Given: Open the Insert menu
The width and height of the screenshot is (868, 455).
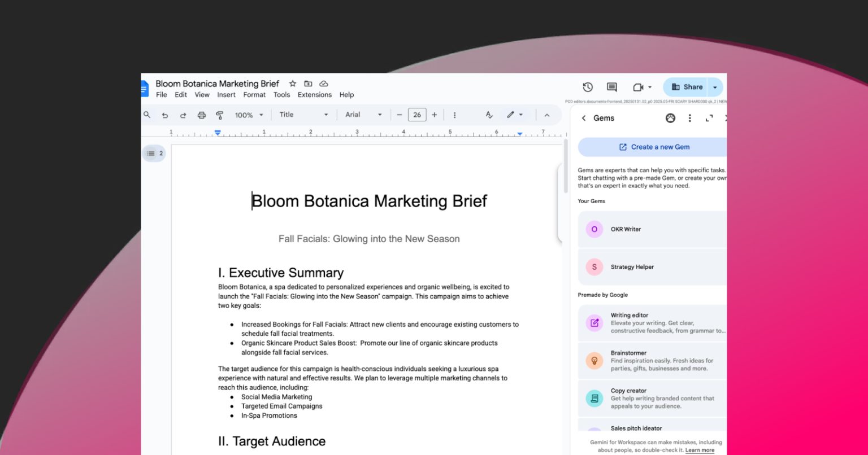Looking at the screenshot, I should [226, 95].
